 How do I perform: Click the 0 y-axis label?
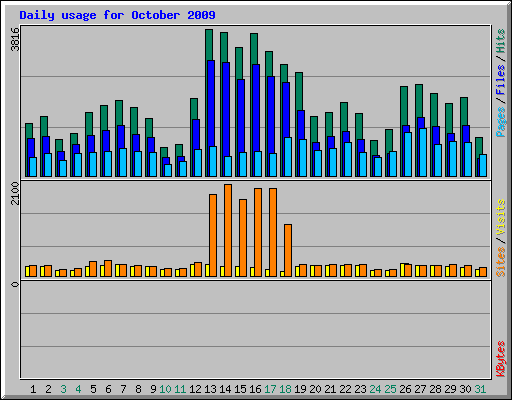coord(15,284)
